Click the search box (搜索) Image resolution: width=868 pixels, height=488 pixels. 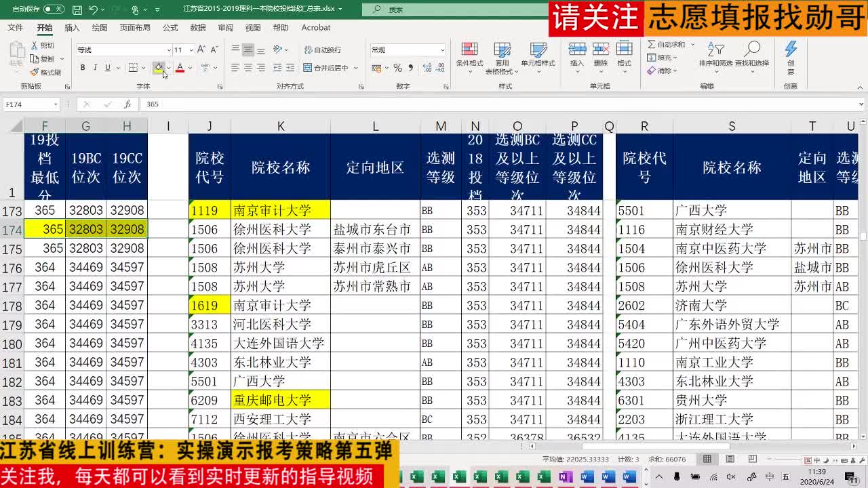454,9
